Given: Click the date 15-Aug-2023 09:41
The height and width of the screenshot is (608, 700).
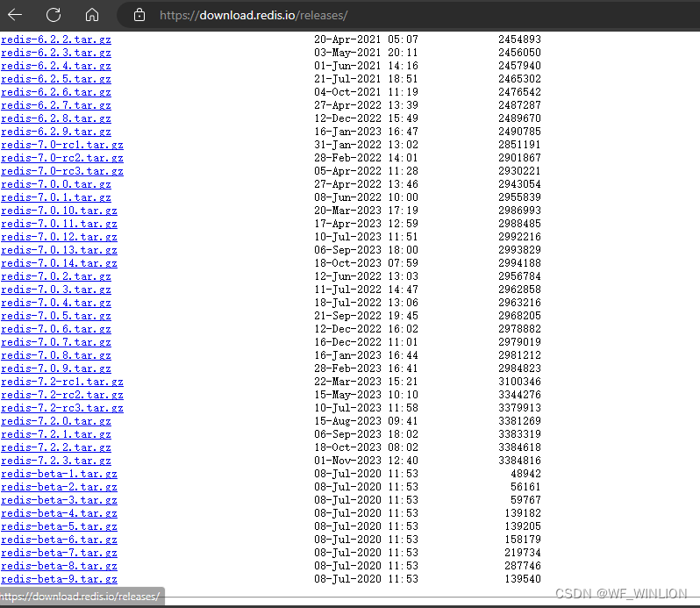Looking at the screenshot, I should tap(366, 421).
